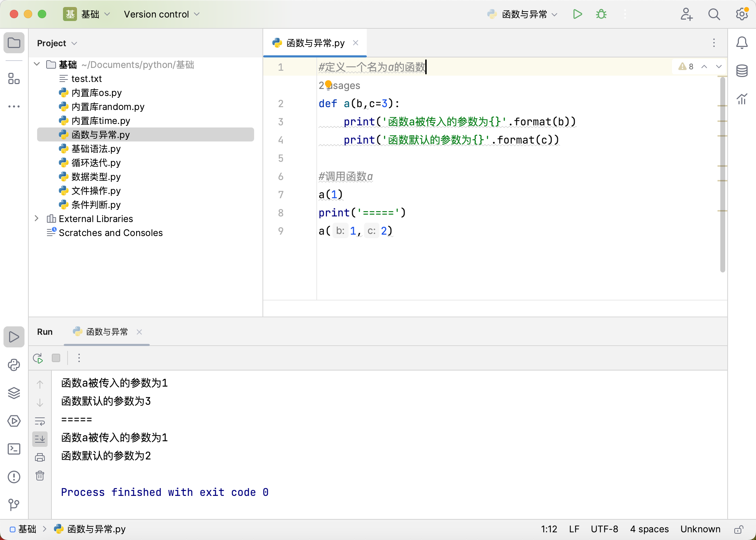Image resolution: width=756 pixels, height=540 pixels.
Task: Collapse the 基础 project root folder
Action: click(x=37, y=64)
